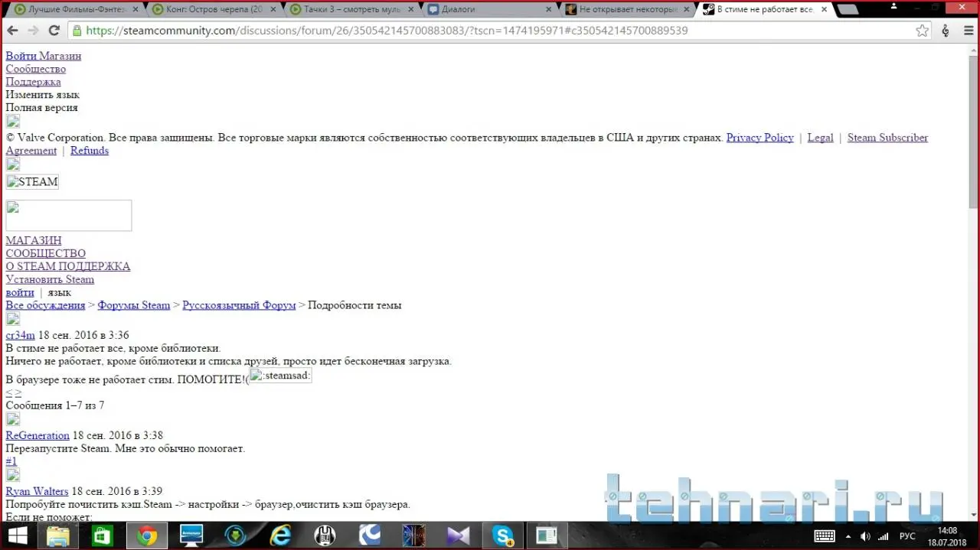980x550 pixels.
Task: Click the lowercase 'войти' login link
Action: click(20, 292)
